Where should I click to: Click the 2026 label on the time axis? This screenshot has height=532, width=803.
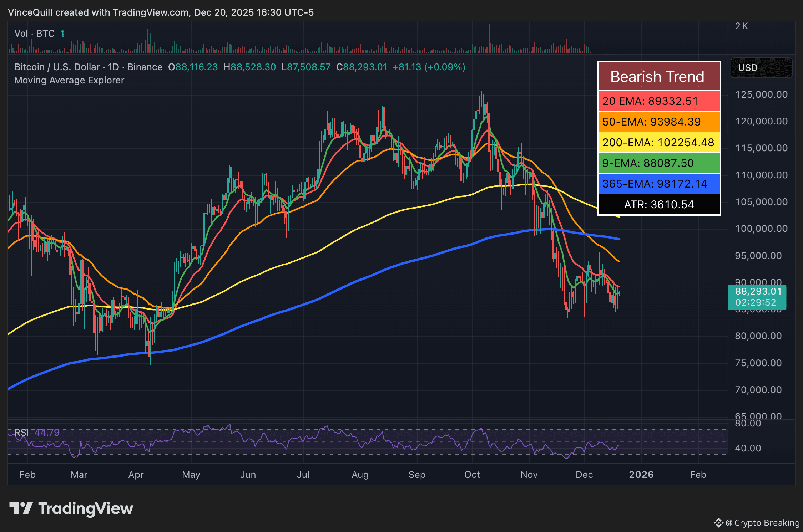[641, 475]
